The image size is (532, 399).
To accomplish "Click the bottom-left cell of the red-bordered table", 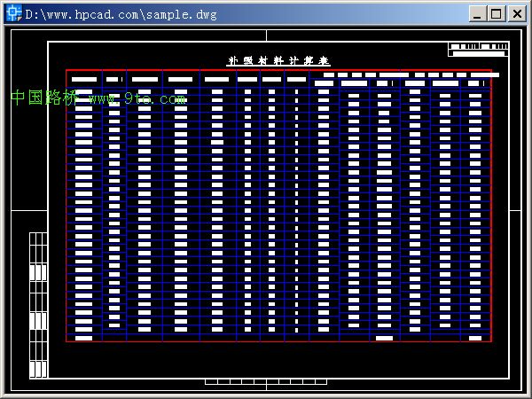I will 84,338.
